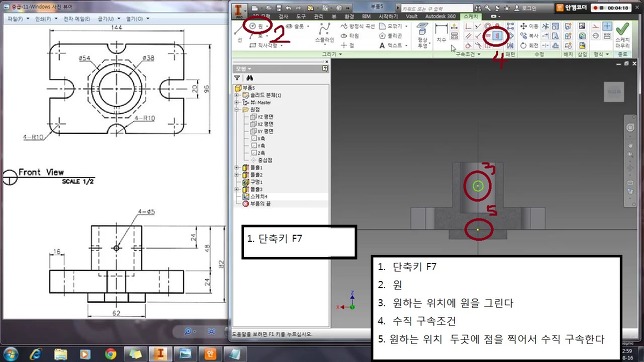
Task: Expand the 솔리드 본체(1) node
Action: (x=237, y=95)
